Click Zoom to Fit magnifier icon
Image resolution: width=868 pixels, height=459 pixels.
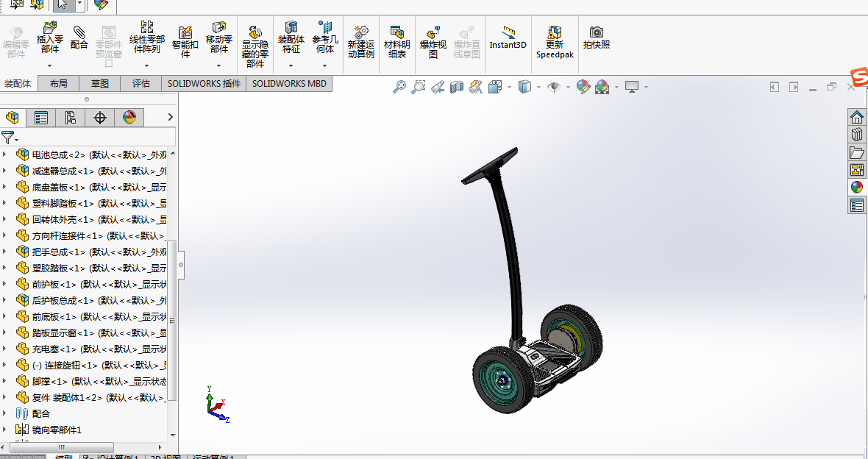399,87
